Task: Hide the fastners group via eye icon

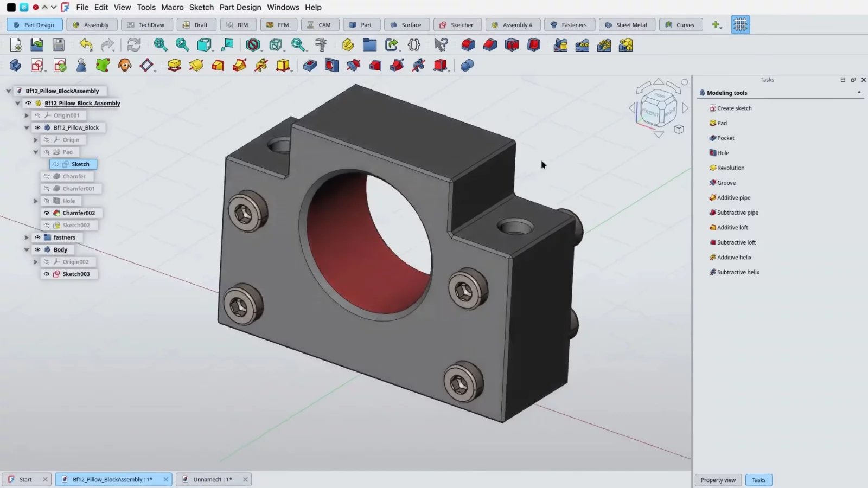Action: click(37, 237)
